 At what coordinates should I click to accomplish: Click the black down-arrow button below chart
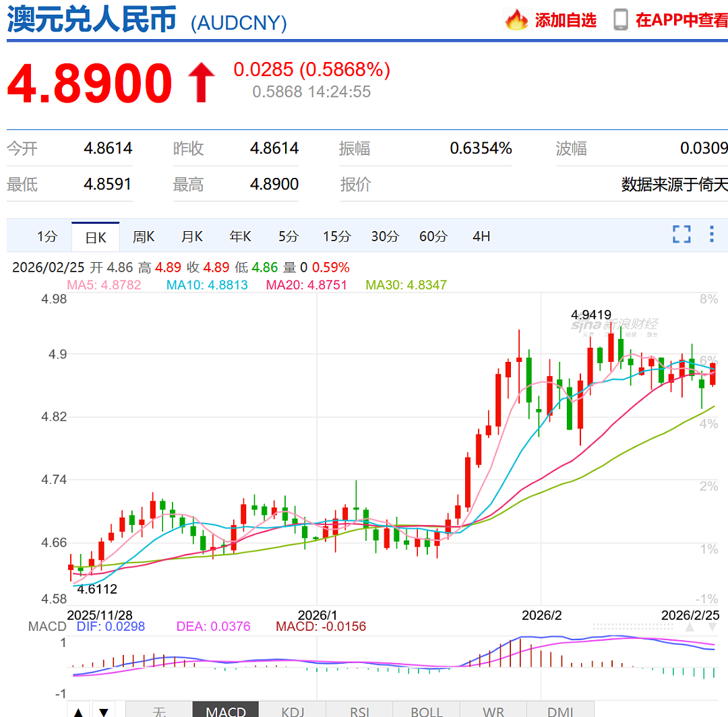[x=104, y=710]
